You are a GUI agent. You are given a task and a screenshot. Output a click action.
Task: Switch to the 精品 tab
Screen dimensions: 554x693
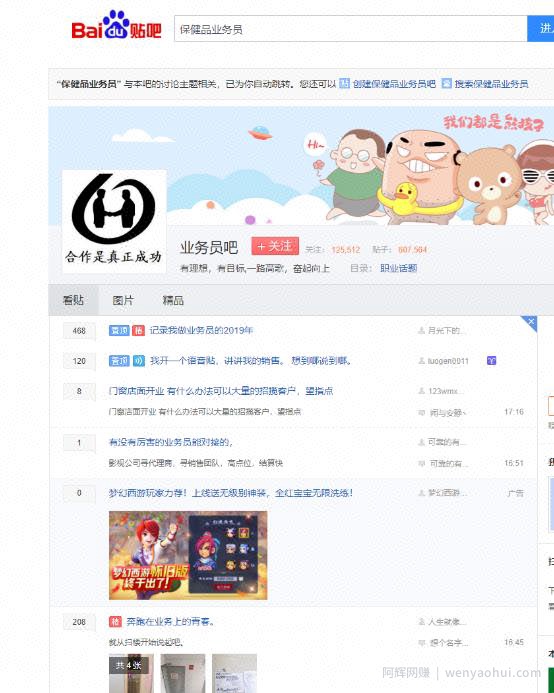[x=173, y=301]
